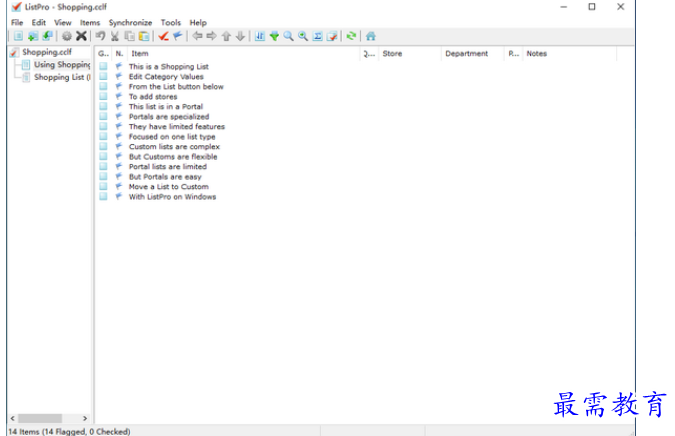Image resolution: width=675 pixels, height=436 pixels.
Task: Click the move down arrow icon
Action: (241, 36)
